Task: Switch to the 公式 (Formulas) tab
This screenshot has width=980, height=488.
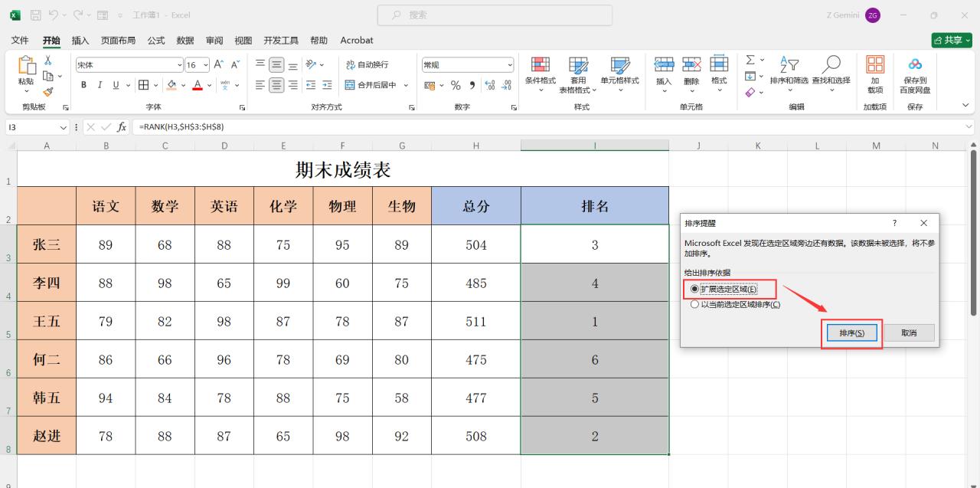Action: click(x=156, y=40)
